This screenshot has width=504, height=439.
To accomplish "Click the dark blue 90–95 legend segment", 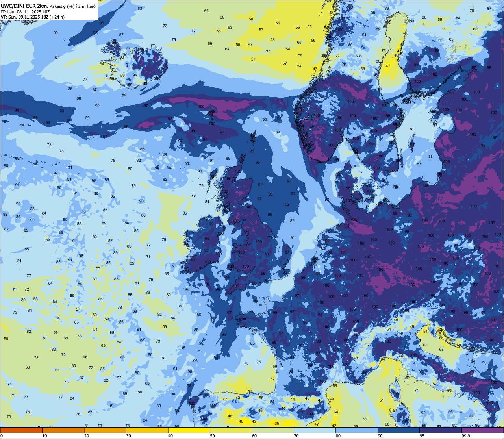I will pos(398,430).
